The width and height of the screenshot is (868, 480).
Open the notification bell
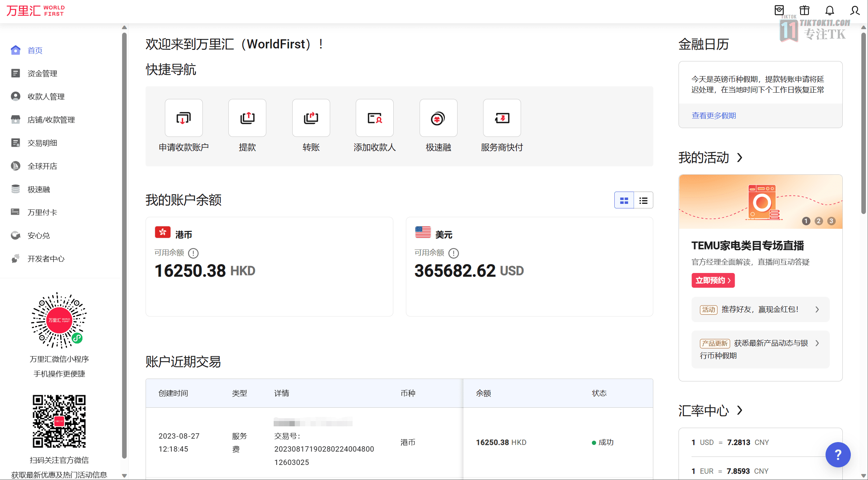[830, 11]
